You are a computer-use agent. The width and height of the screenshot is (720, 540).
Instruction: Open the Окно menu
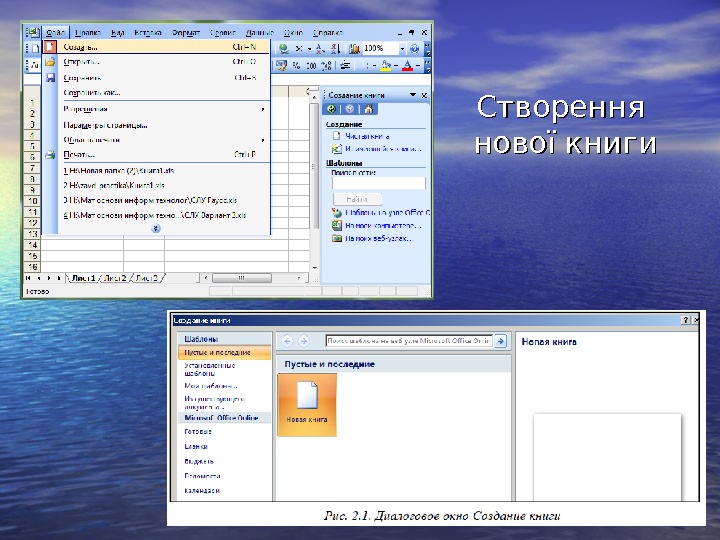293,33
